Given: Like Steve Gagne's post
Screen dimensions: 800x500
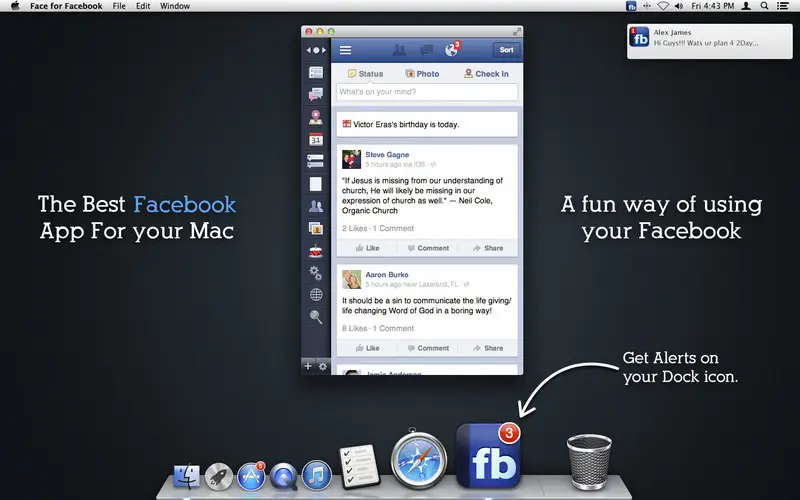Looking at the screenshot, I should coord(367,248).
